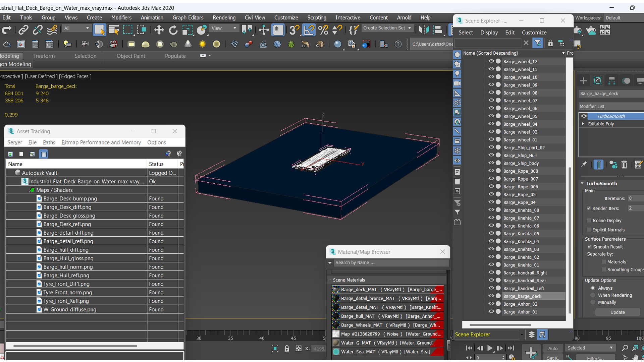Switch to the Freeform ribbon tab
The image size is (644, 362).
coord(44,56)
